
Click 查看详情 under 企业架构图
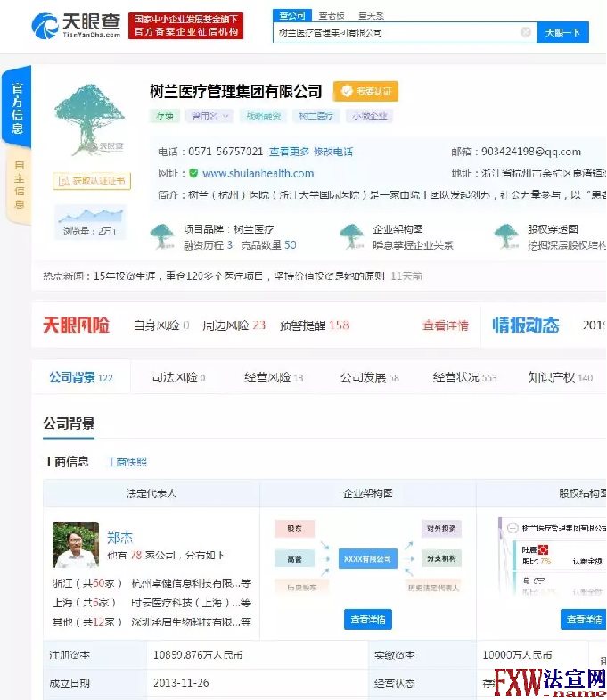click(368, 619)
